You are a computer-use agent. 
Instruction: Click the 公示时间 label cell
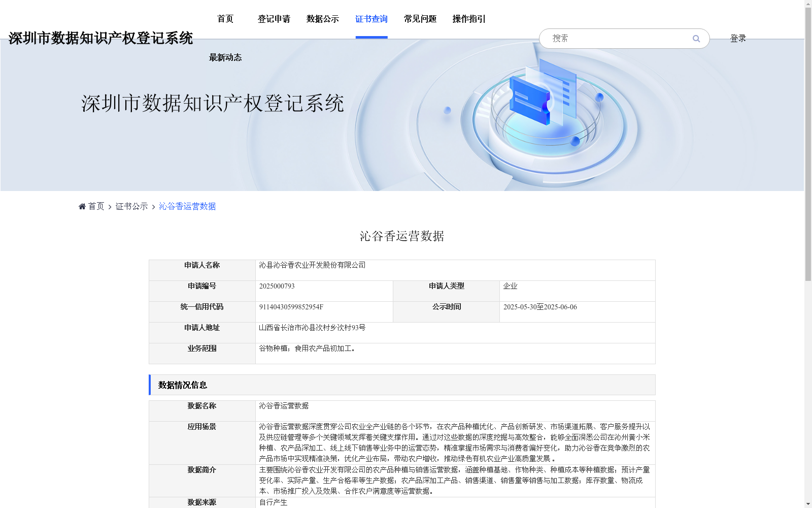tap(447, 312)
